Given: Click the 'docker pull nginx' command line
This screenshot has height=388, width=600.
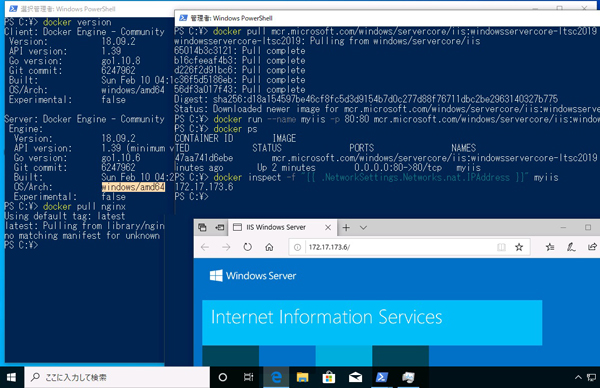Looking at the screenshot, I should click(x=84, y=207).
